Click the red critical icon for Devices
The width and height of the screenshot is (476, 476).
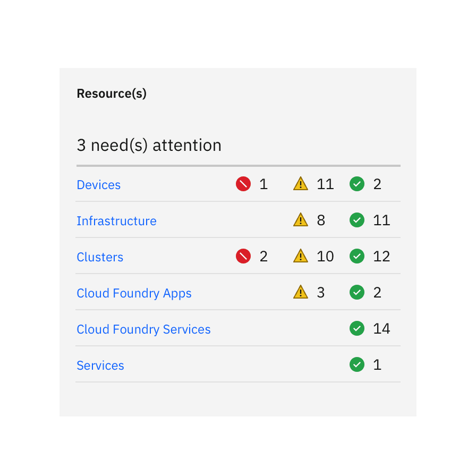point(243,184)
